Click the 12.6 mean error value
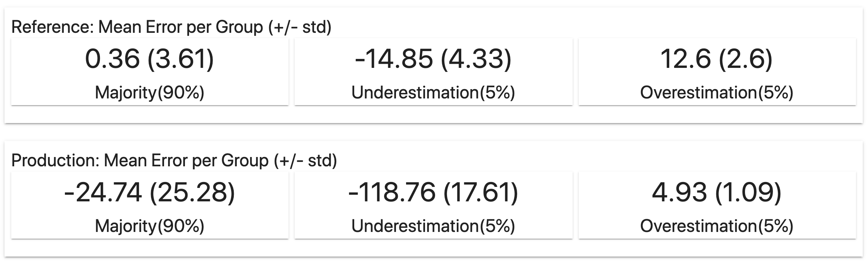This screenshot has height=267, width=868. click(685, 59)
